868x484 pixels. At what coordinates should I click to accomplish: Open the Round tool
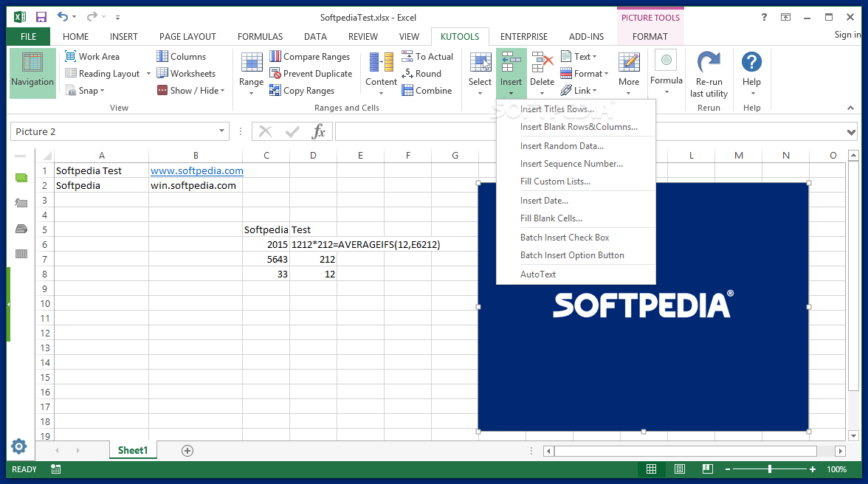click(422, 74)
